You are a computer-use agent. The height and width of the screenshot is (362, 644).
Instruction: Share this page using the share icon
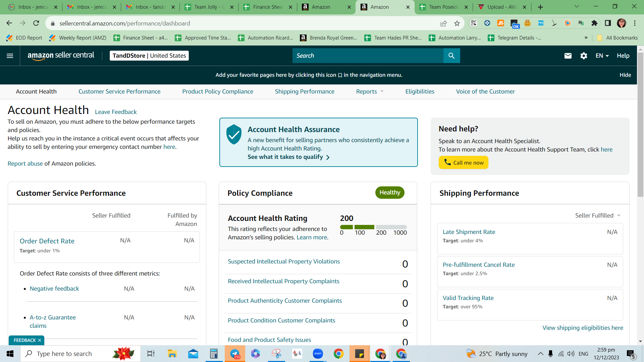[443, 23]
